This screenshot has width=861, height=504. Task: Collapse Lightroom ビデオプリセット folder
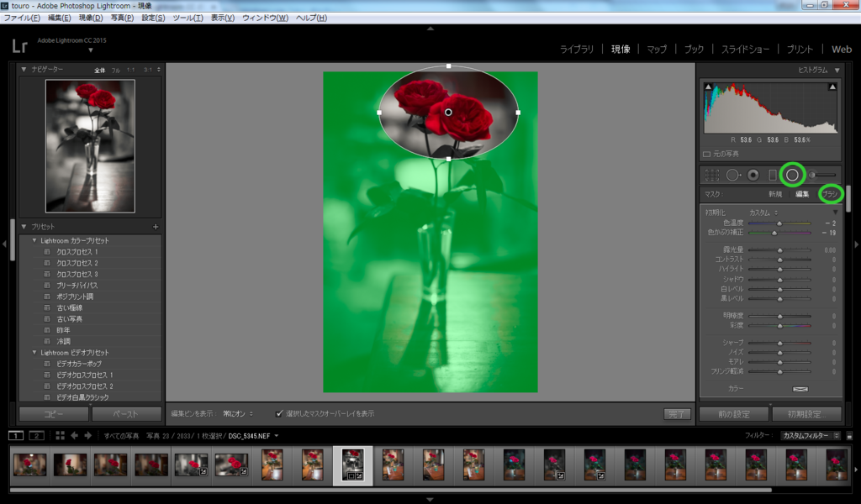[34, 353]
